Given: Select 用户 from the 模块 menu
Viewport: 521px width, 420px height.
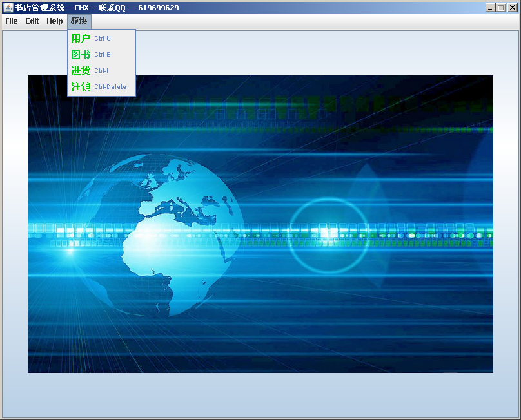Looking at the screenshot, I should click(x=101, y=39).
